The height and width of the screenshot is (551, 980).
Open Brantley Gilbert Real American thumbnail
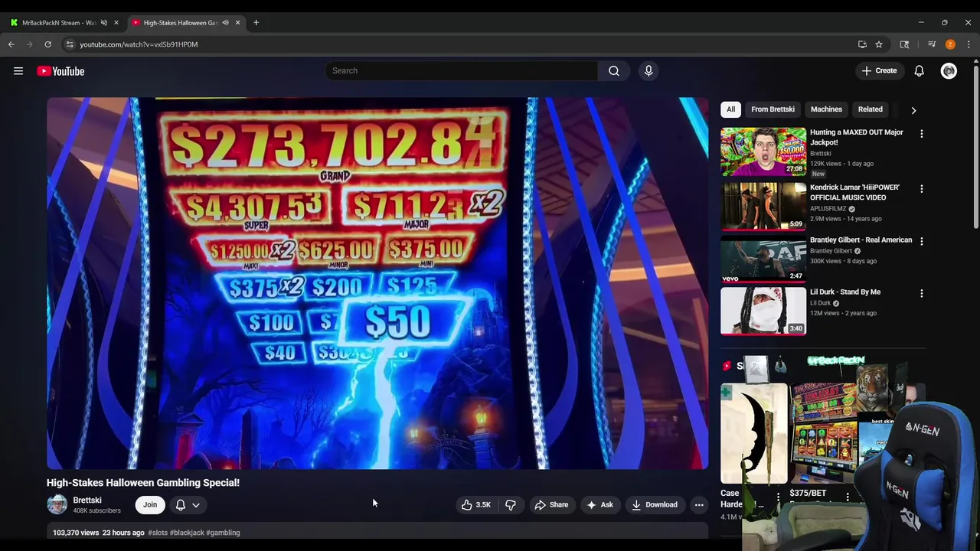[763, 259]
